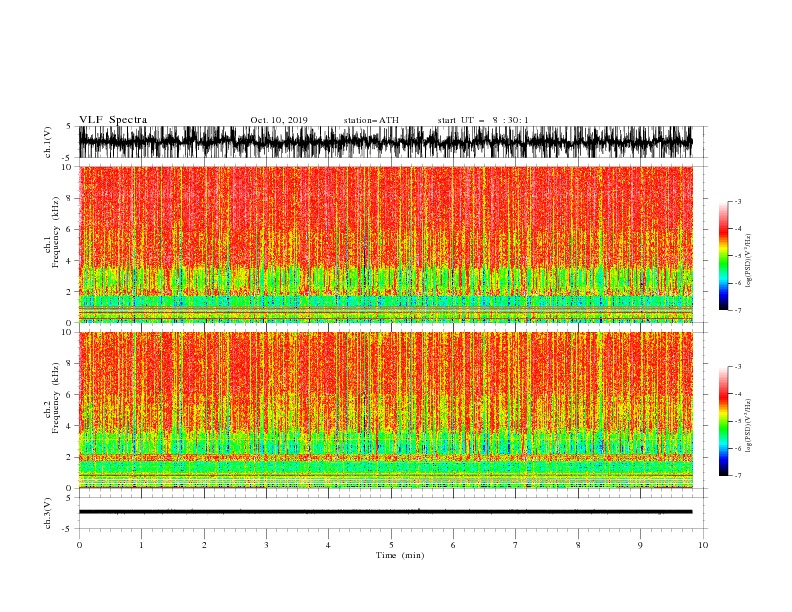Click the '8' kHz tick on ch.1 spectrogram axis

click(69, 198)
